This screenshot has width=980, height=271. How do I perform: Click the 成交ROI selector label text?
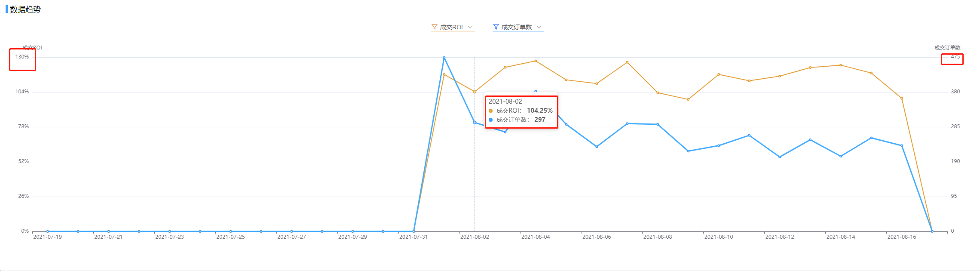(x=451, y=27)
